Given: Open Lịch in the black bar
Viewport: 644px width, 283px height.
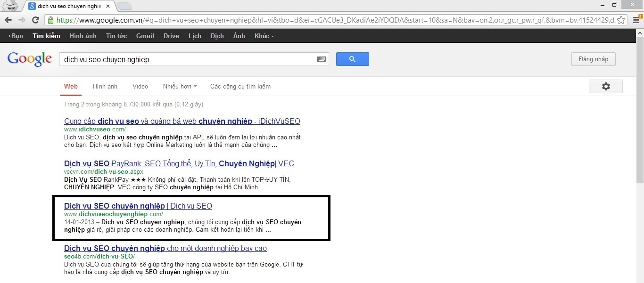Looking at the screenshot, I should click(x=195, y=36).
